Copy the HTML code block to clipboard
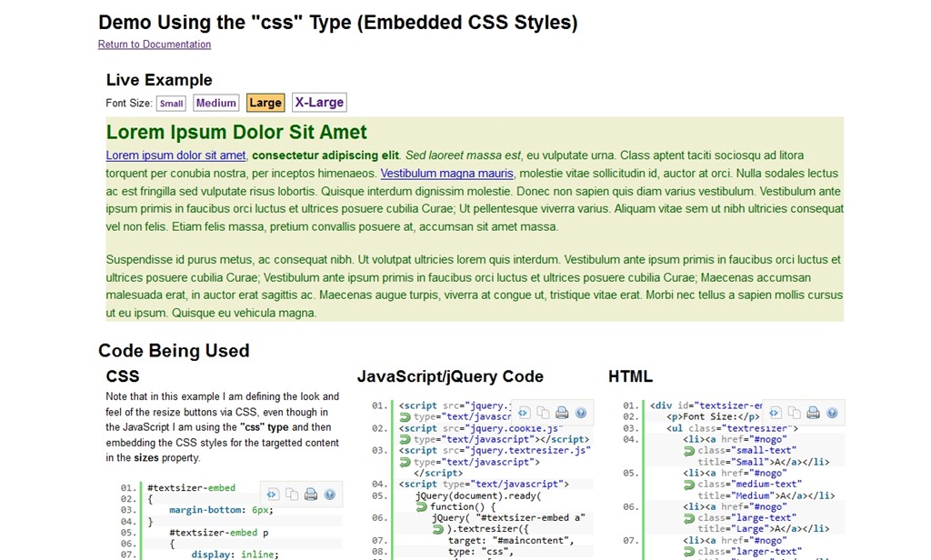This screenshot has height=560, width=931. click(x=794, y=413)
